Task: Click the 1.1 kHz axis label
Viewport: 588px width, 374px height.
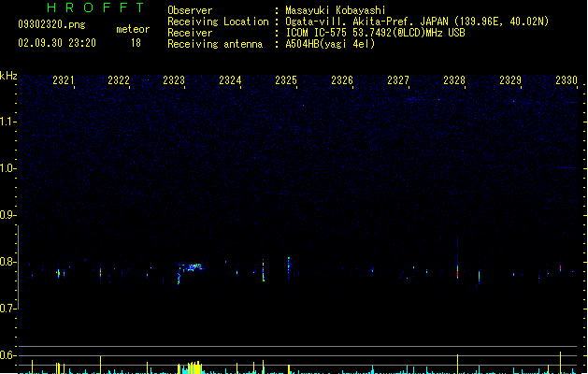Action: [7, 122]
